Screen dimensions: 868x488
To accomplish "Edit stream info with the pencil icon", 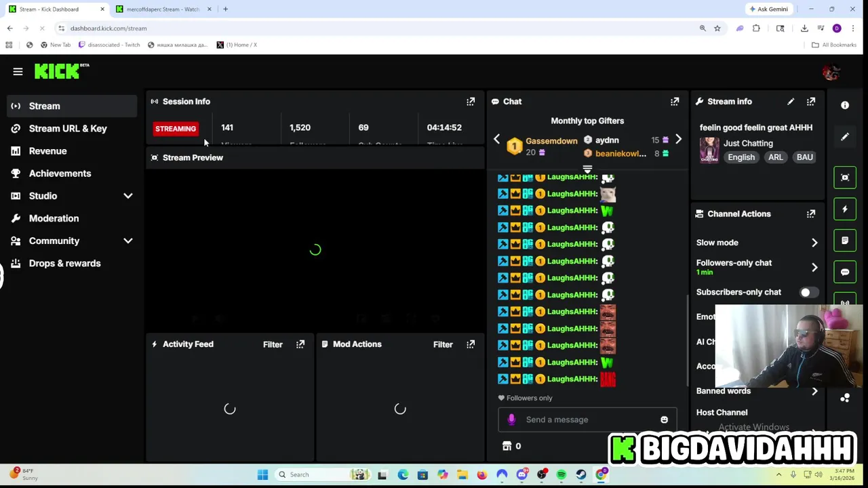I will pos(791,102).
